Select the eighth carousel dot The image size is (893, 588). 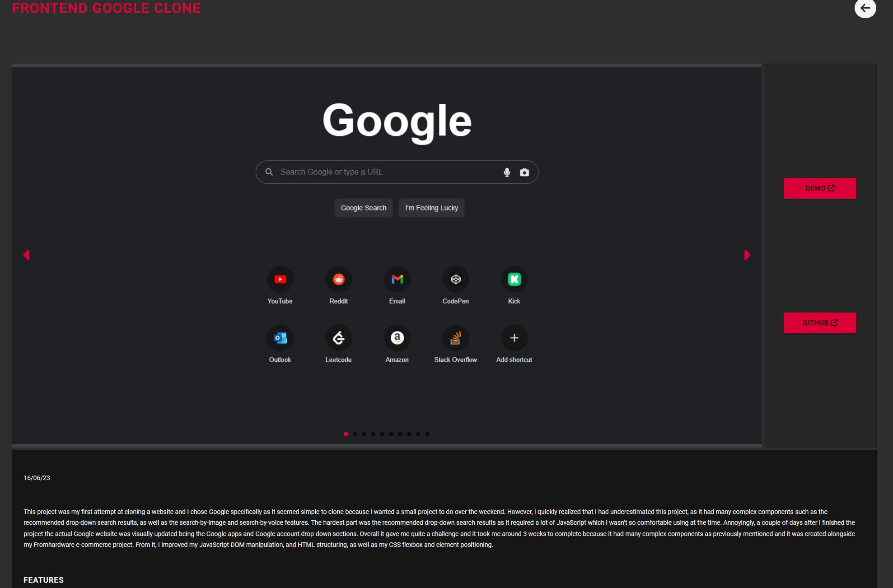[409, 434]
